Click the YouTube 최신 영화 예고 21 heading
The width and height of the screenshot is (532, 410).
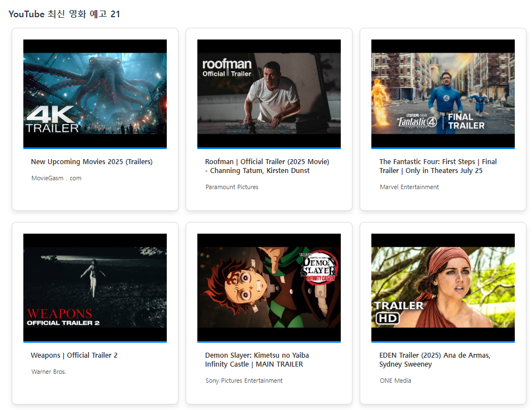[x=64, y=14]
